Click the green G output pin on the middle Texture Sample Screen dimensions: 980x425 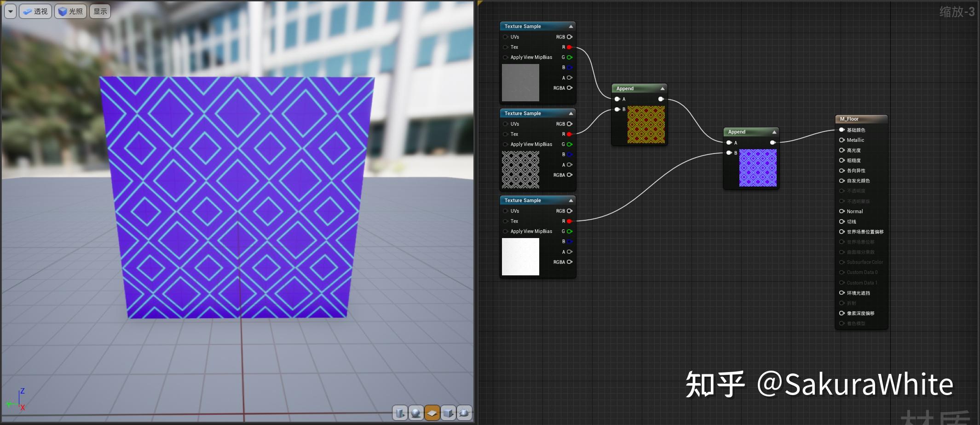pos(570,144)
